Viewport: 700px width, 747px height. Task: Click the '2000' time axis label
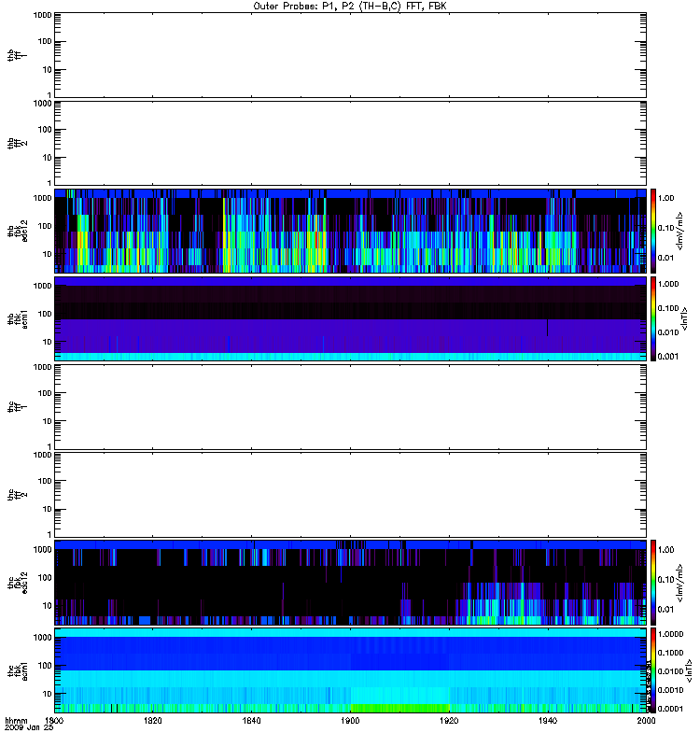coord(646,720)
